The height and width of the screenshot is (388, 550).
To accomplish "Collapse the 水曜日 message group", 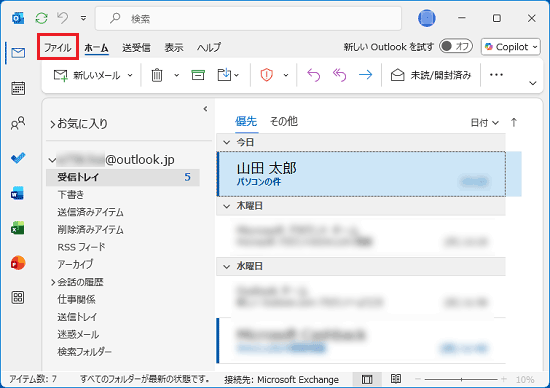I will [x=227, y=267].
